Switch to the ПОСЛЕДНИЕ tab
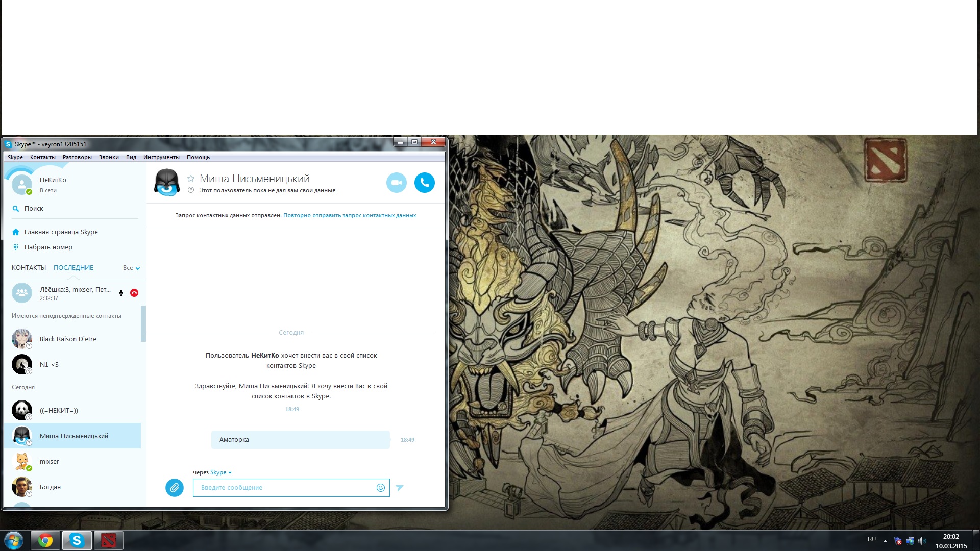Viewport: 980px width, 551px height. (73, 268)
